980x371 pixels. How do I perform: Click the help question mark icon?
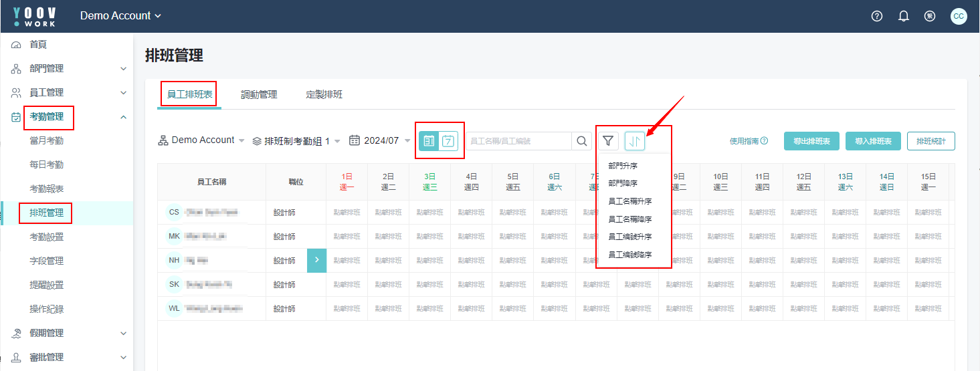(x=877, y=16)
